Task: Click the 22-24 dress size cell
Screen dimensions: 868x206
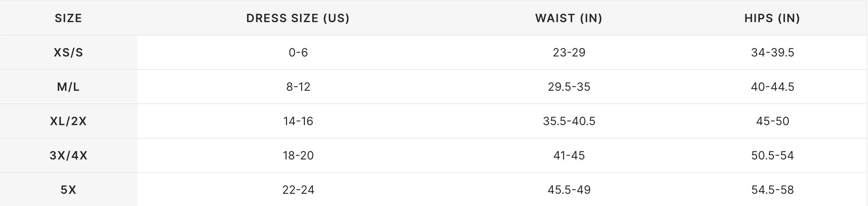Action: coord(298,190)
